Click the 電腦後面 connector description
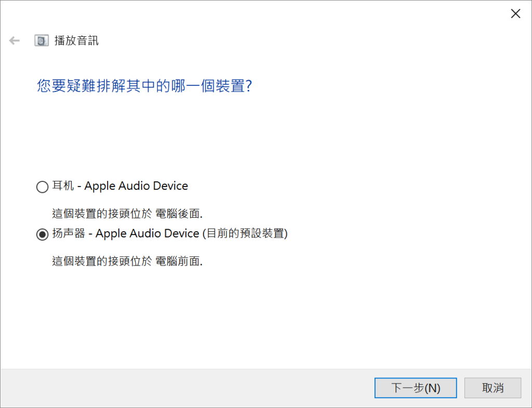 coord(179,214)
